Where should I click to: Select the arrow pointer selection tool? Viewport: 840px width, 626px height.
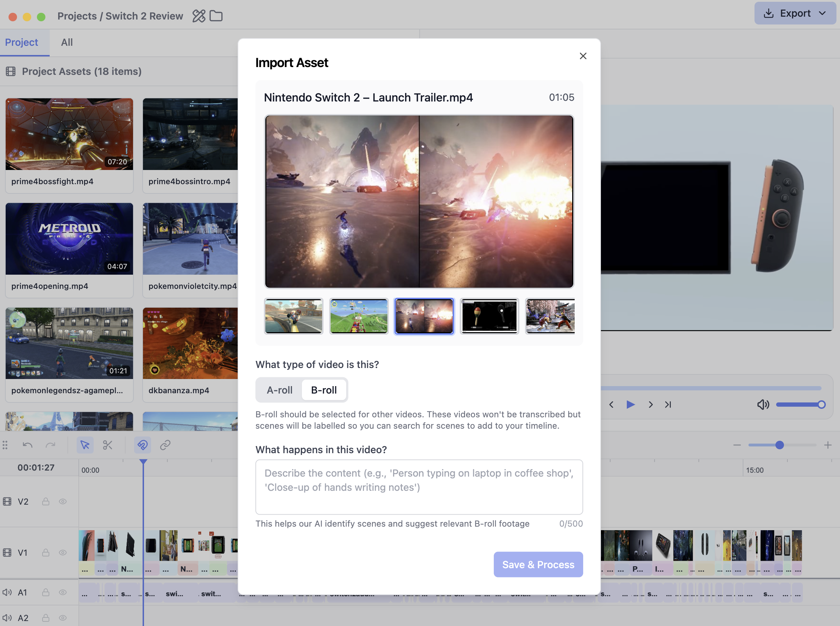pos(85,445)
